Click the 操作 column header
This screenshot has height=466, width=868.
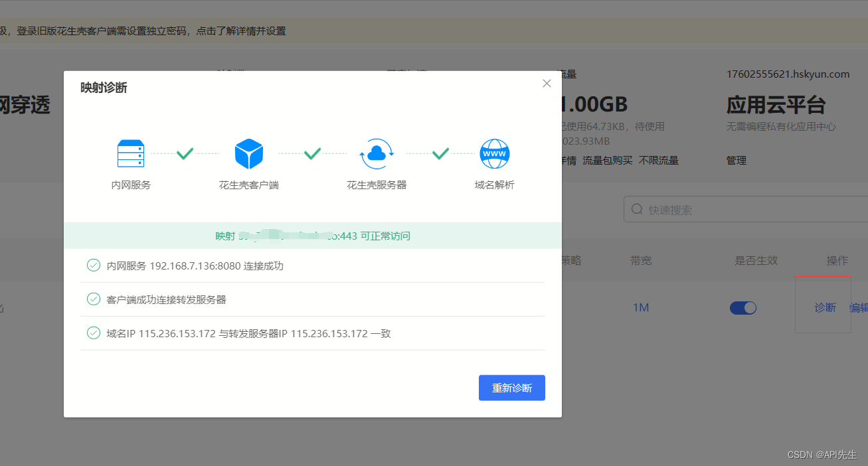837,261
